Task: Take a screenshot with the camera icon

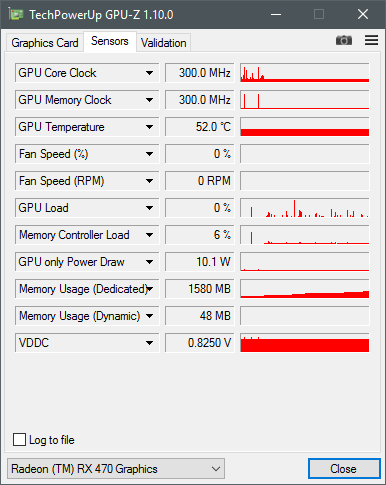Action: point(344,40)
